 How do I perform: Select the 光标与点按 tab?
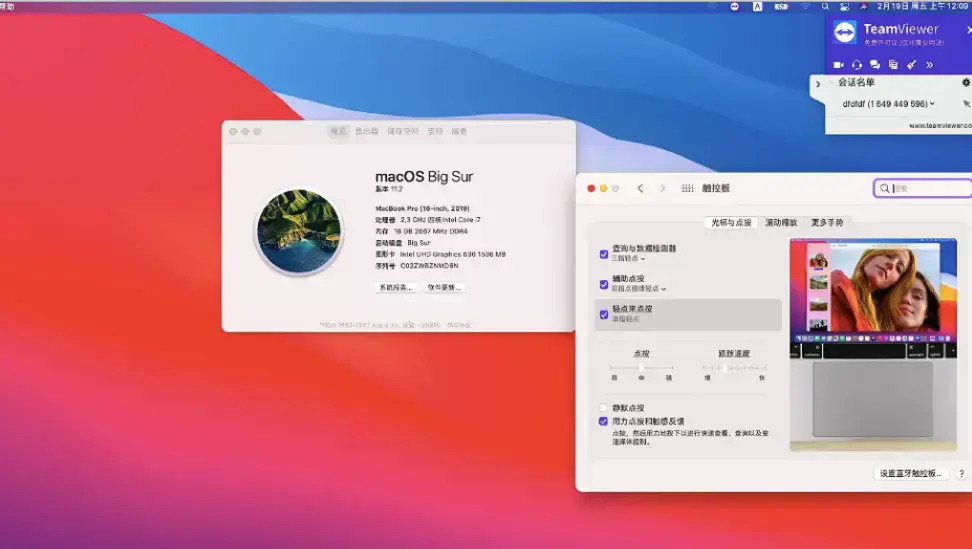[731, 222]
